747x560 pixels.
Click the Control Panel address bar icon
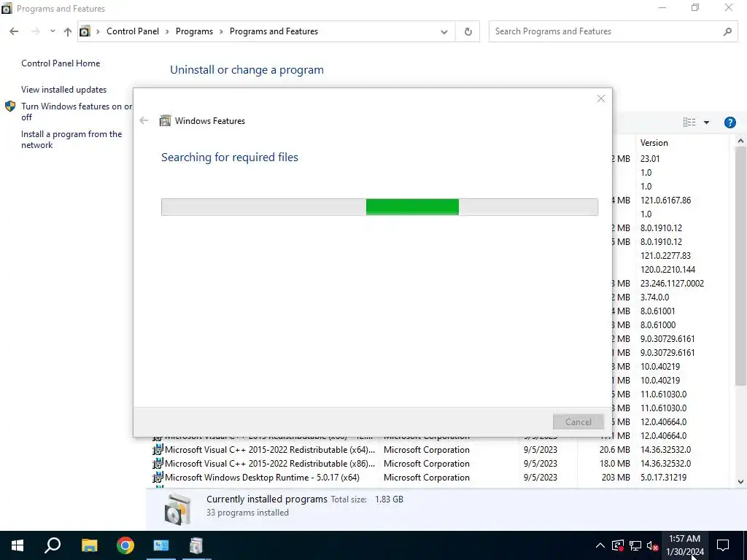[x=85, y=31]
